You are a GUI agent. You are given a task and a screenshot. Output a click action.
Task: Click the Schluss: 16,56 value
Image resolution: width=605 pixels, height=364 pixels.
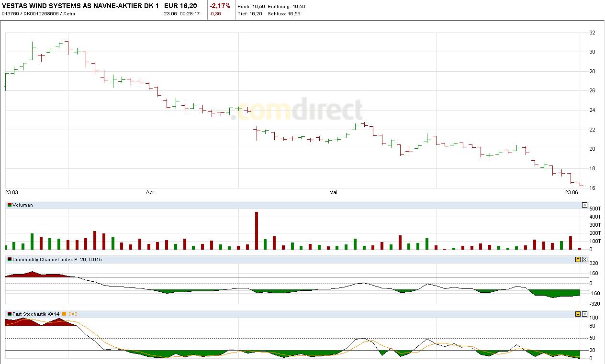pos(284,14)
